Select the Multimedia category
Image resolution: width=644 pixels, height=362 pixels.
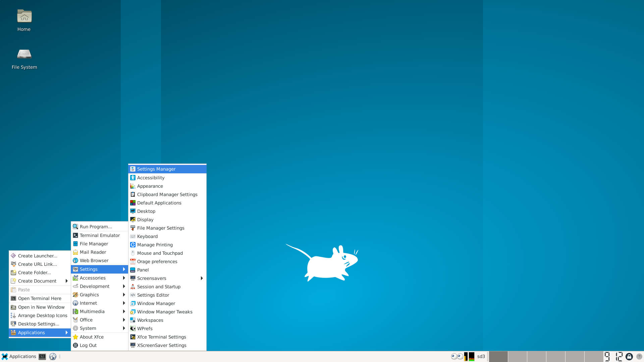pyautogui.click(x=100, y=311)
